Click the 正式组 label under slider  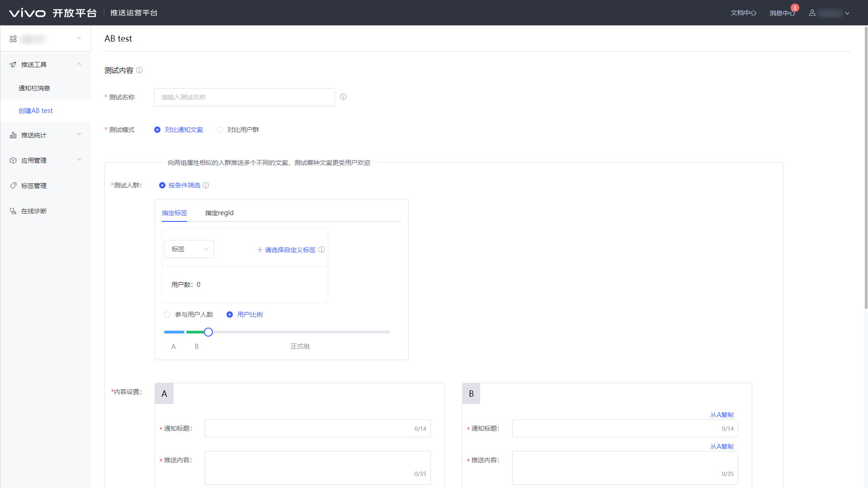(300, 346)
